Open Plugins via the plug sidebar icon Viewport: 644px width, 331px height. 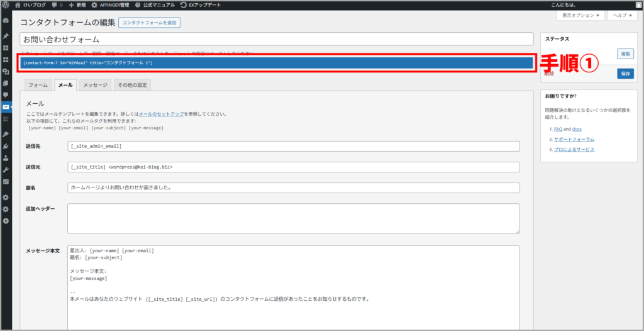6,146
